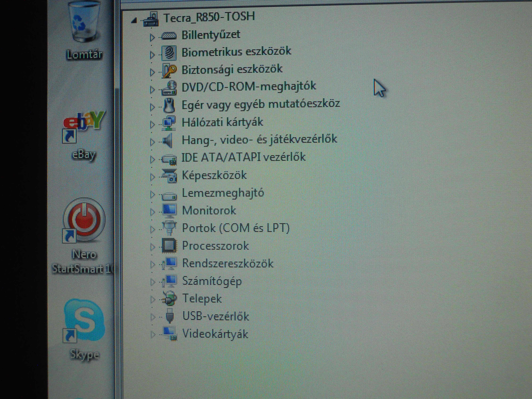Expand the Monitorok node arrow

point(152,212)
